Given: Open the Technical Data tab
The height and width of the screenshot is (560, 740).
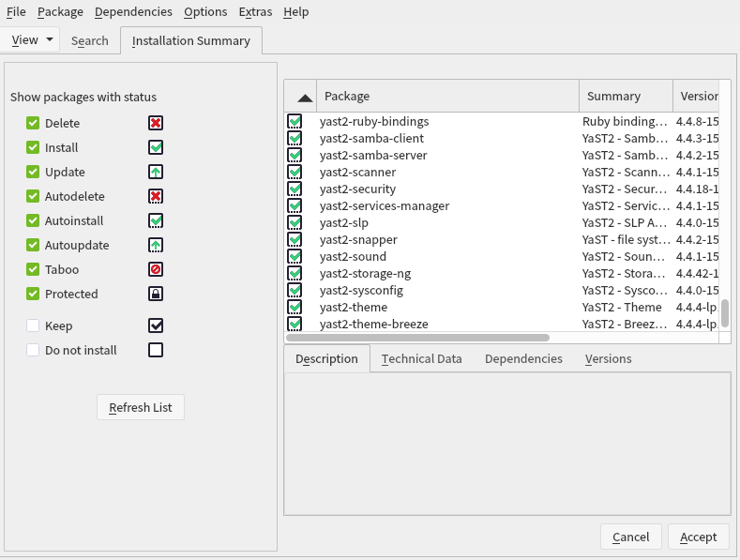Looking at the screenshot, I should [421, 359].
